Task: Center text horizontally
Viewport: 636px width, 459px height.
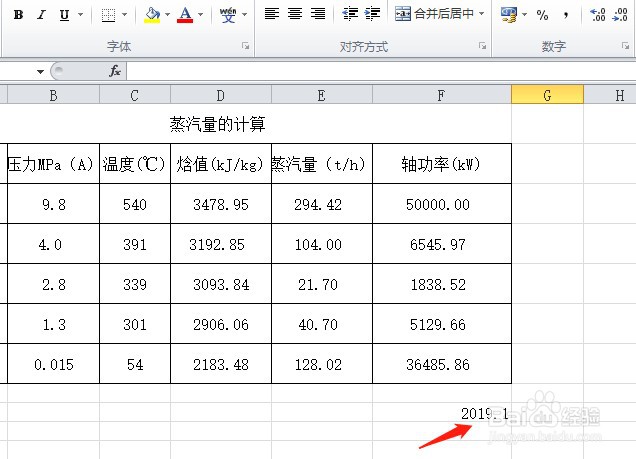Action: (295, 14)
